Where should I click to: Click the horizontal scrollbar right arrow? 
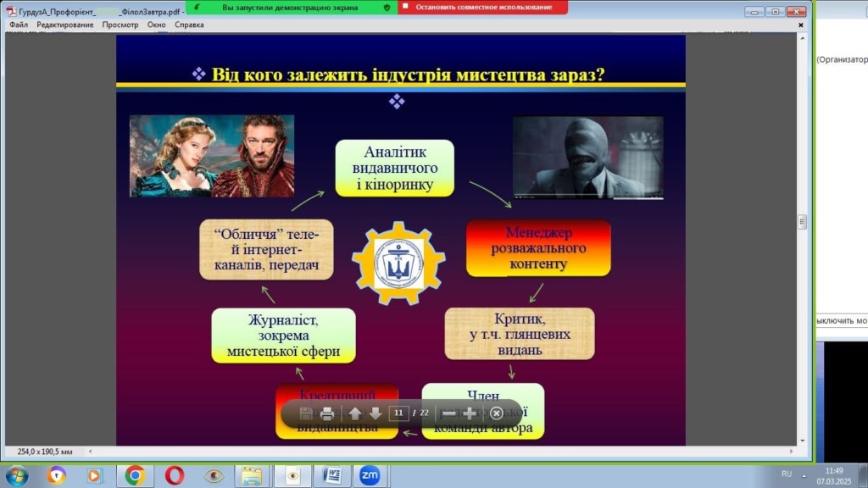[x=791, y=452]
